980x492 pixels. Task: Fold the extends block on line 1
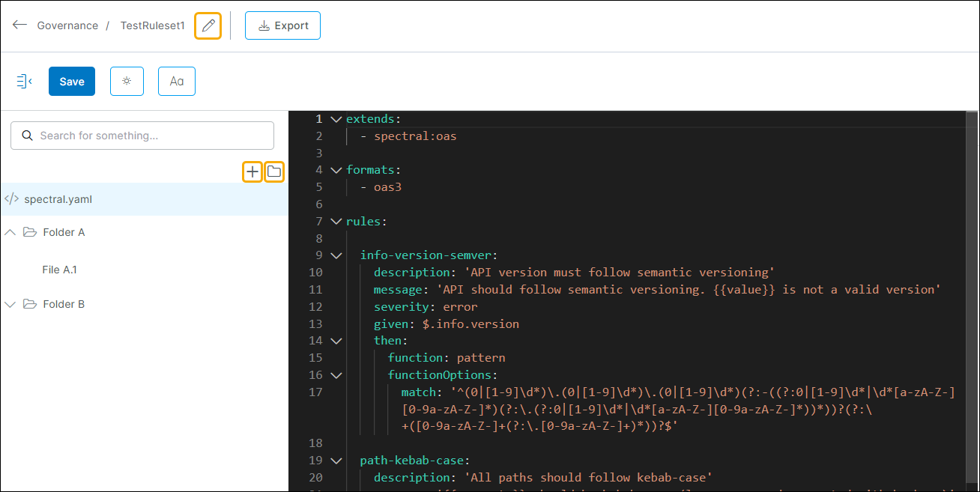(x=336, y=118)
